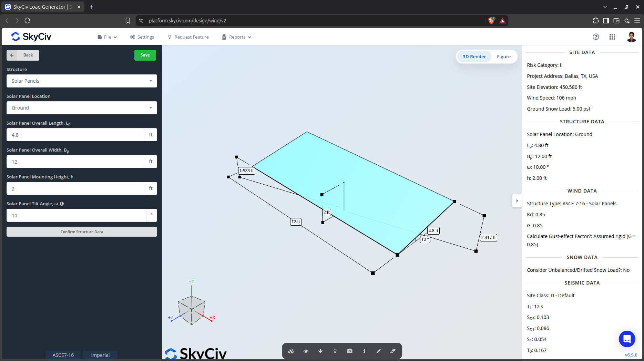Viewport: 644px width, 361px height.
Task: Click the cubes icon in the render toolbar
Action: coord(291,351)
